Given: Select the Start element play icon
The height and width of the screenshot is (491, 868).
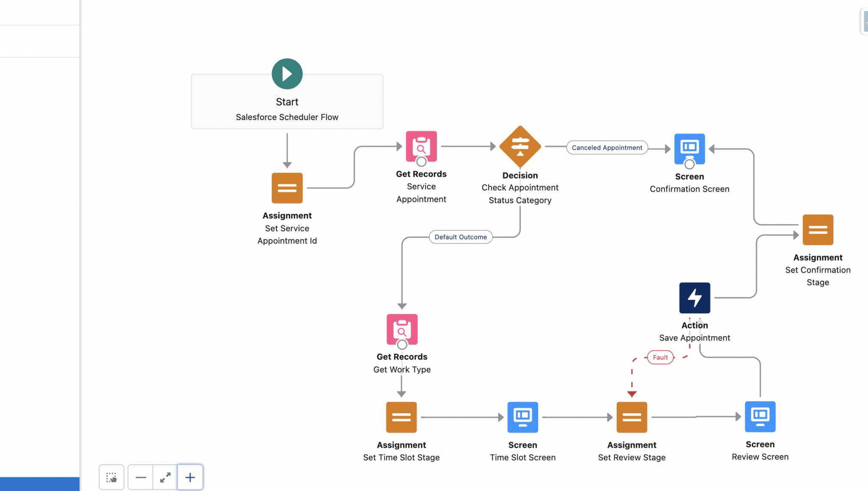Looking at the screenshot, I should click(x=287, y=74).
